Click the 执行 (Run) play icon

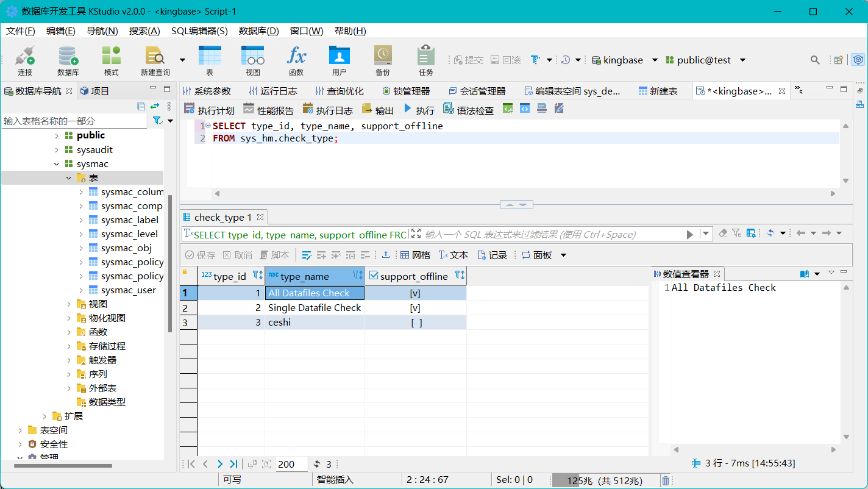click(408, 109)
